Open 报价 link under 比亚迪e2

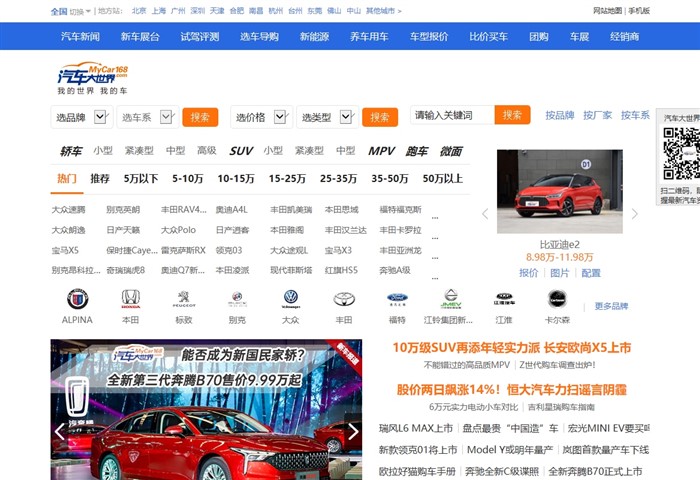(x=529, y=273)
